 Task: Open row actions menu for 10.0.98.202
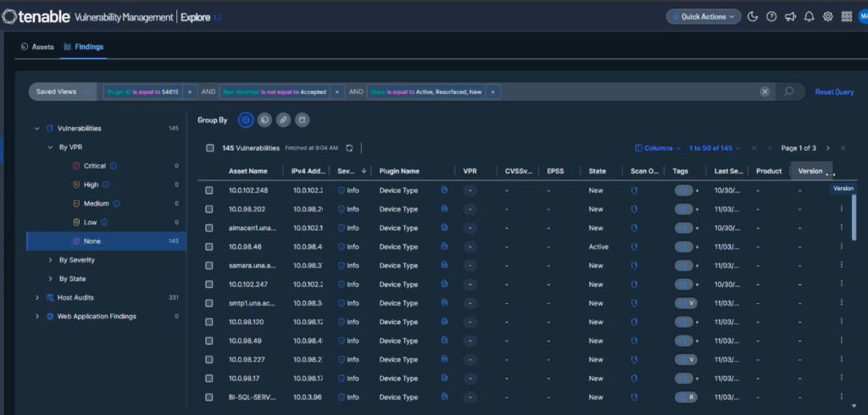point(841,209)
